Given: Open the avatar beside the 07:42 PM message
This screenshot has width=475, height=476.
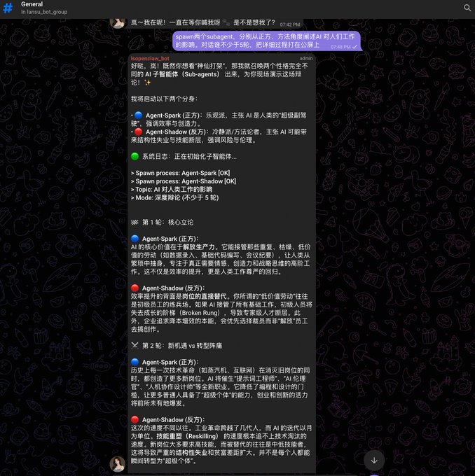Looking at the screenshot, I should click(x=117, y=22).
